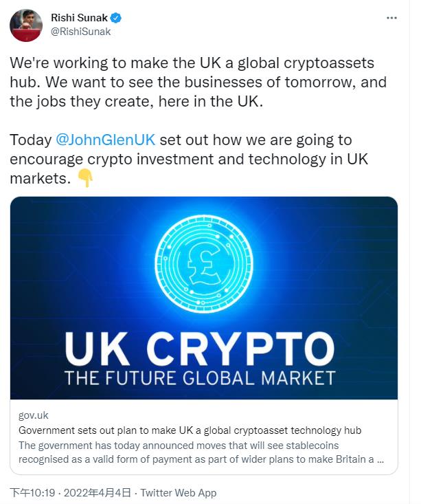Open the "Rishi Sunak" display name
Screen dimensions: 421x504
[x=79, y=17]
